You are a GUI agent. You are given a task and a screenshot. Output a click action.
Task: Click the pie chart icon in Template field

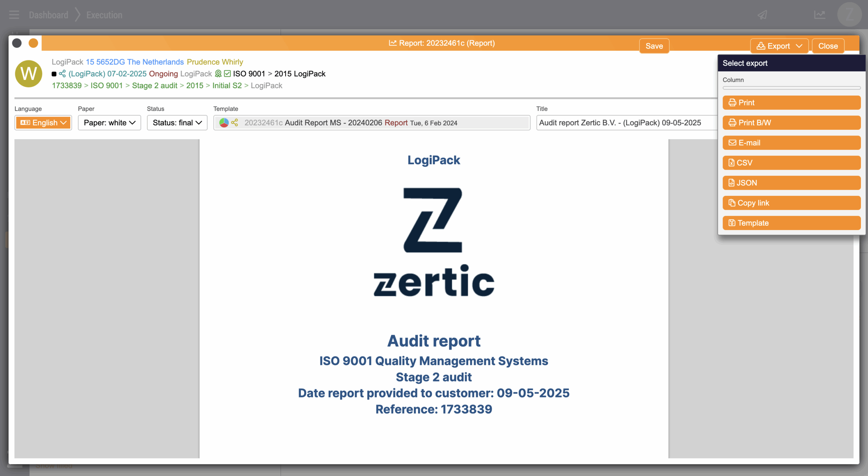coord(224,123)
